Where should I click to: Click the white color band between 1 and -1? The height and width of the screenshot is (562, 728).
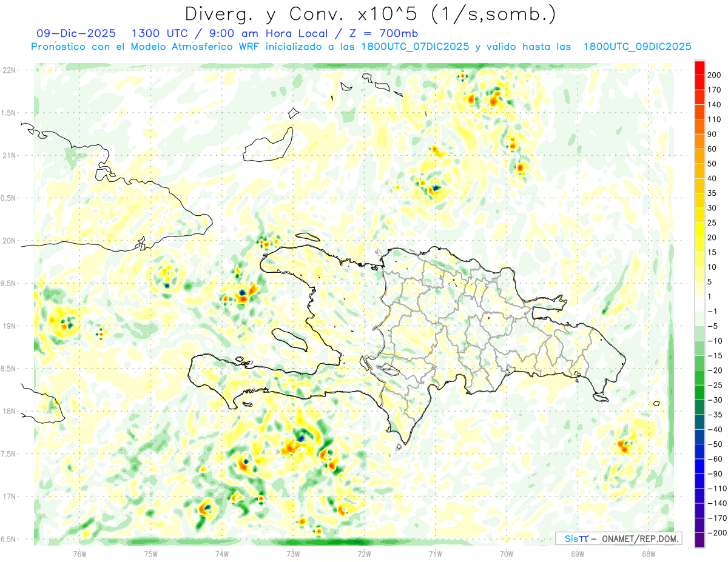(699, 304)
